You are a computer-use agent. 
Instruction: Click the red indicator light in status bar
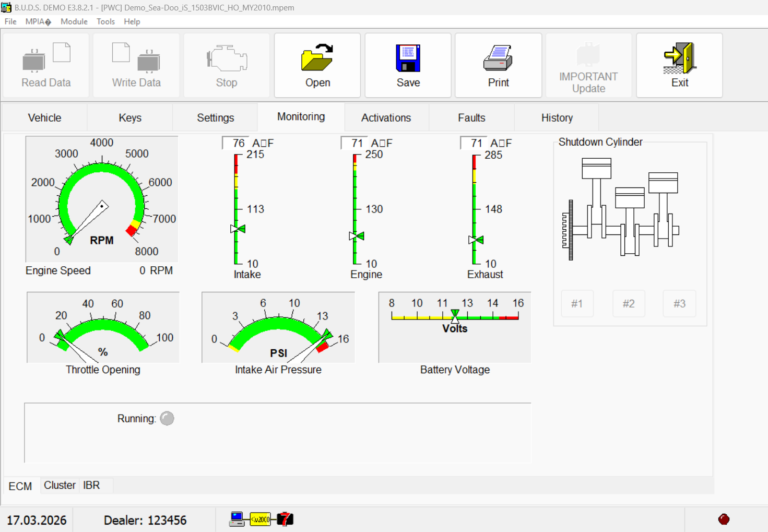(x=724, y=519)
